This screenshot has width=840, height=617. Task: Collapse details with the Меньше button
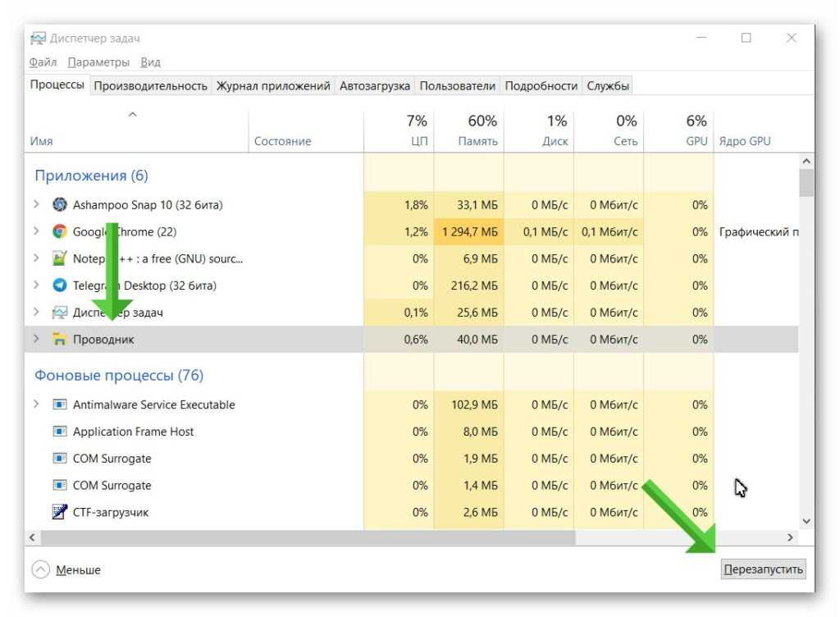click(x=66, y=569)
